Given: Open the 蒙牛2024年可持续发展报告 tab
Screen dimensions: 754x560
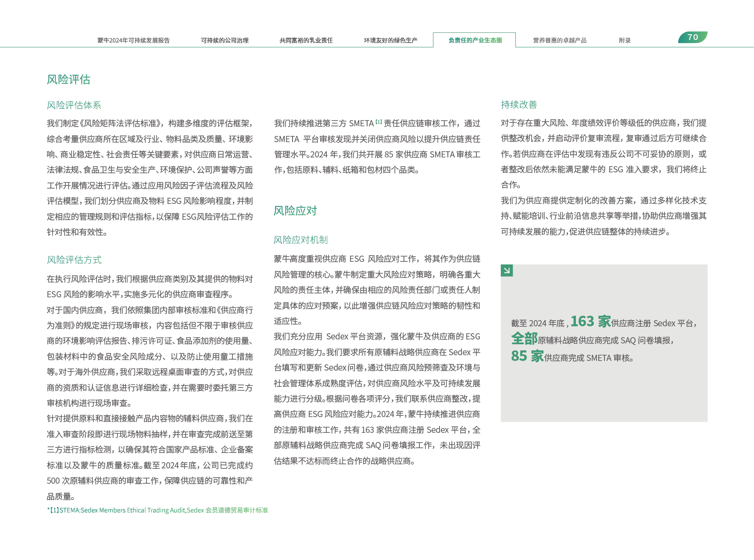Looking at the screenshot, I should pyautogui.click(x=133, y=40).
